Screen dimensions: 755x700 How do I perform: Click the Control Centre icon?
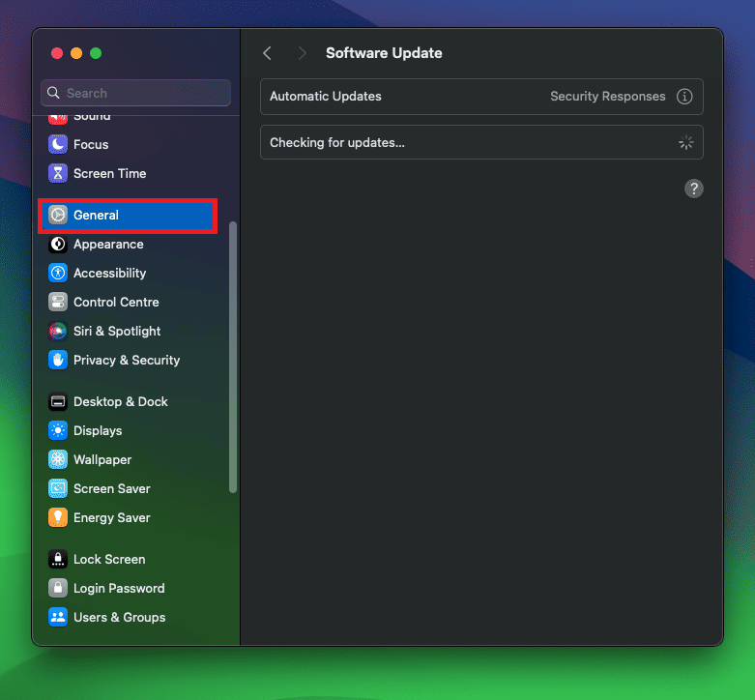click(58, 302)
